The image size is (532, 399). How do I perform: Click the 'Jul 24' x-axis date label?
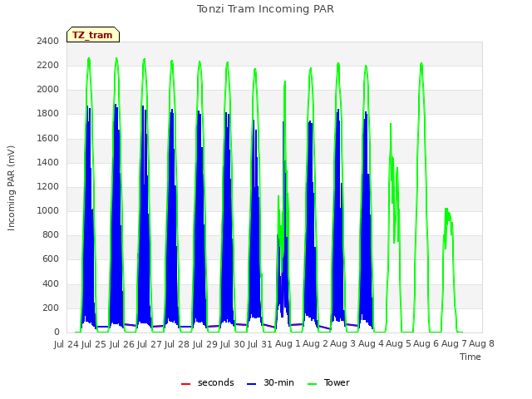(x=66, y=344)
